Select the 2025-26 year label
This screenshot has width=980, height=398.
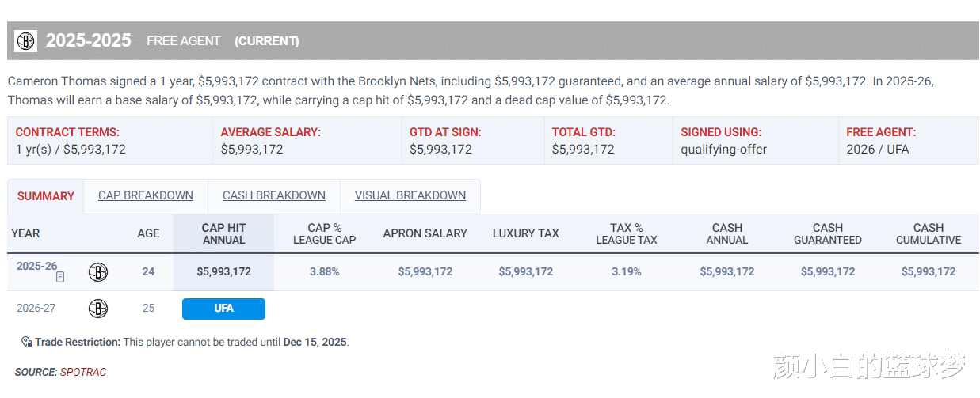[x=36, y=267]
